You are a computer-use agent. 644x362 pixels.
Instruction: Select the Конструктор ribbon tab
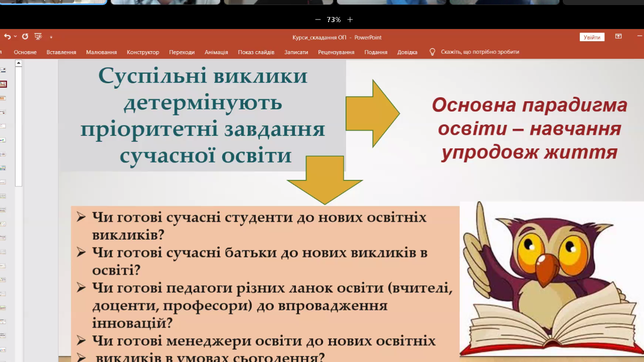pos(143,52)
